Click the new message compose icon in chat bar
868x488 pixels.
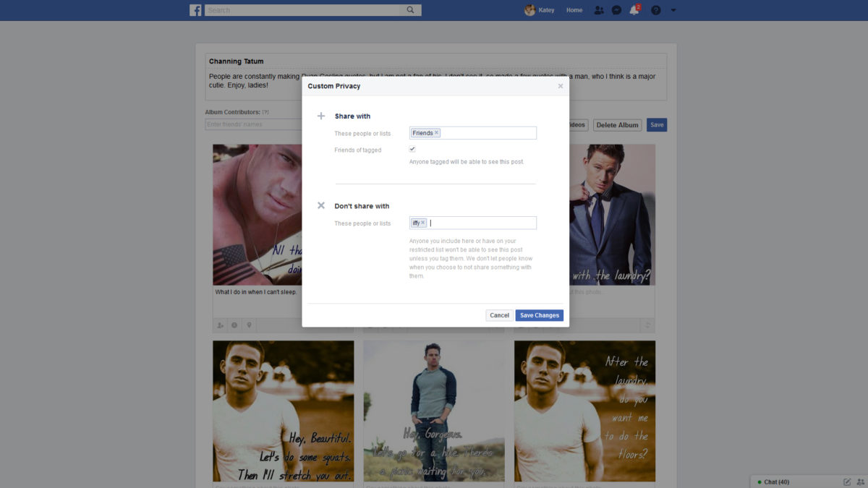coord(847,481)
